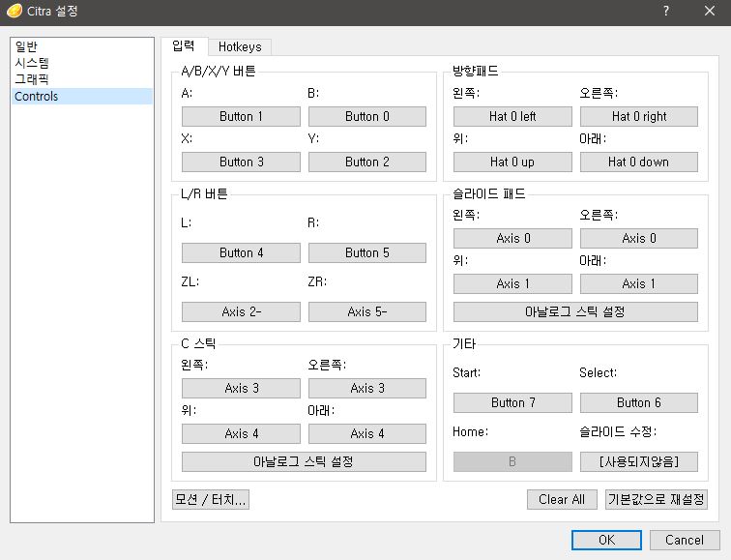The height and width of the screenshot is (560, 731).
Task: Click slide pad 아래 Axis 1 button
Action: (x=639, y=284)
